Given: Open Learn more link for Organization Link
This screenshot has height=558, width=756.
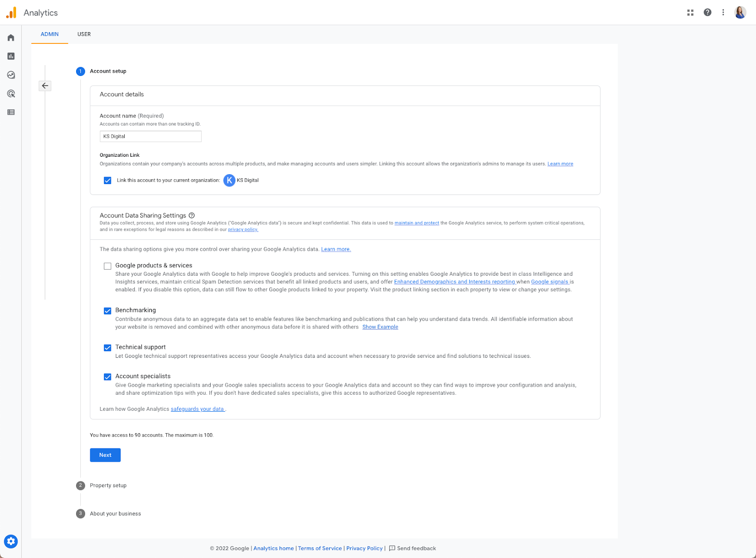Looking at the screenshot, I should 560,164.
